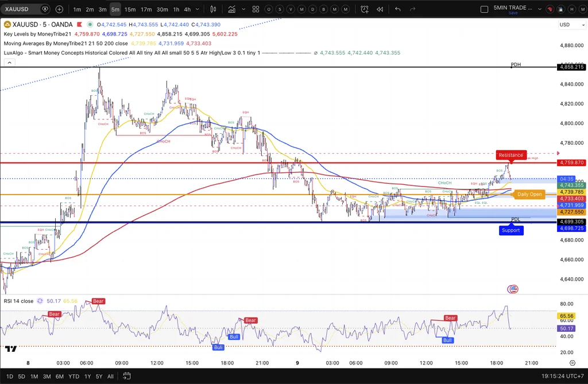Viewport: 588px width, 384px height.
Task: Toggle the chart layout square icon
Action: [x=485, y=9]
